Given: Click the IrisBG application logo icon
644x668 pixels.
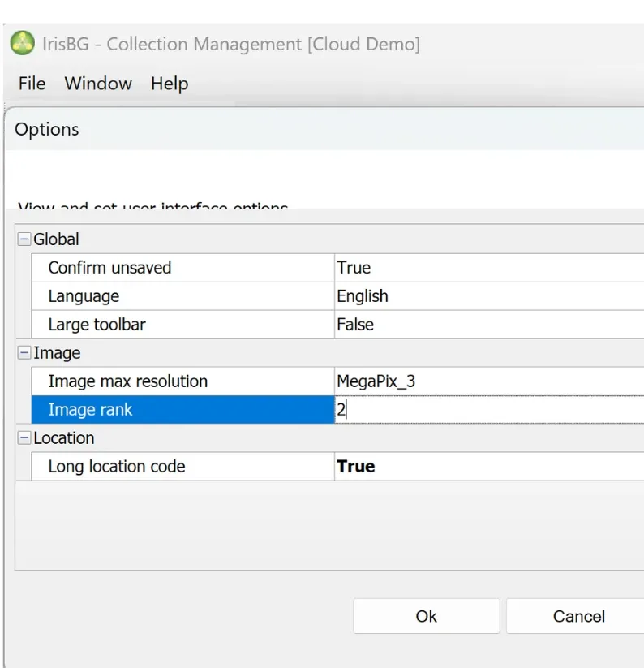Looking at the screenshot, I should (x=23, y=43).
